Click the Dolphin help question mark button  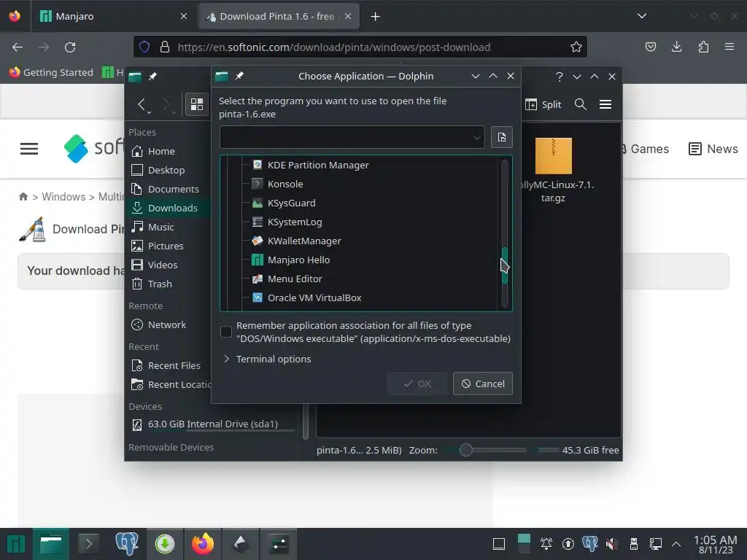pyautogui.click(x=560, y=77)
